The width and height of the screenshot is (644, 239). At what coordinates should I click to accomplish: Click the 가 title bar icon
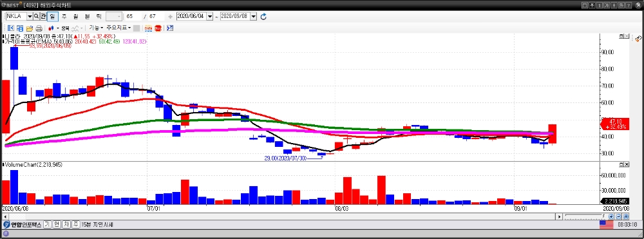[x=606, y=5]
